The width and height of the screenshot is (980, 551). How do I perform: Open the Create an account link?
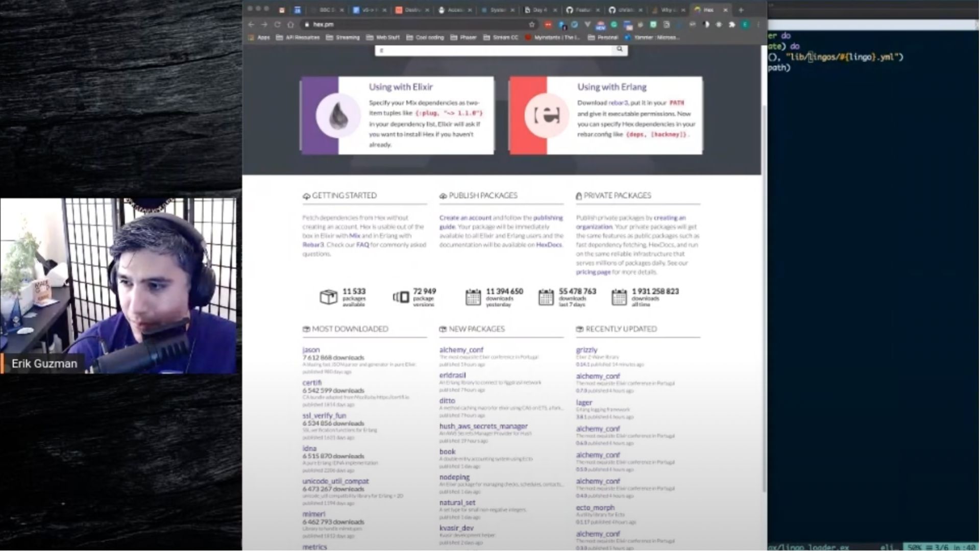pos(465,218)
